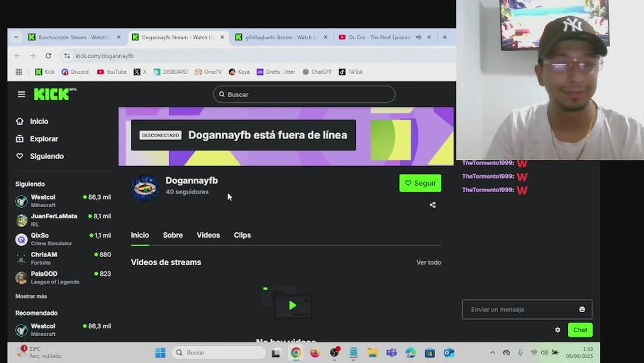Open site information icon in address bar
The width and height of the screenshot is (644, 363).
[67, 56]
